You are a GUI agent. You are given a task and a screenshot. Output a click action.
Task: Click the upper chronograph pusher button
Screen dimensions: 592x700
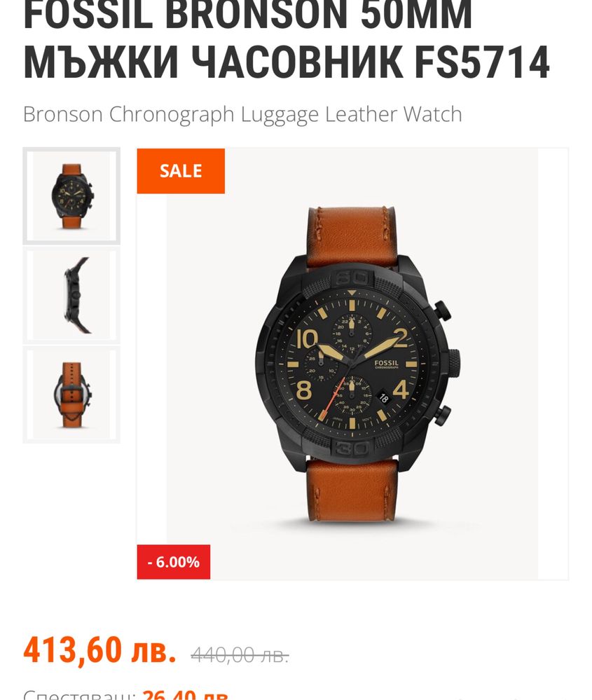pyautogui.click(x=442, y=310)
